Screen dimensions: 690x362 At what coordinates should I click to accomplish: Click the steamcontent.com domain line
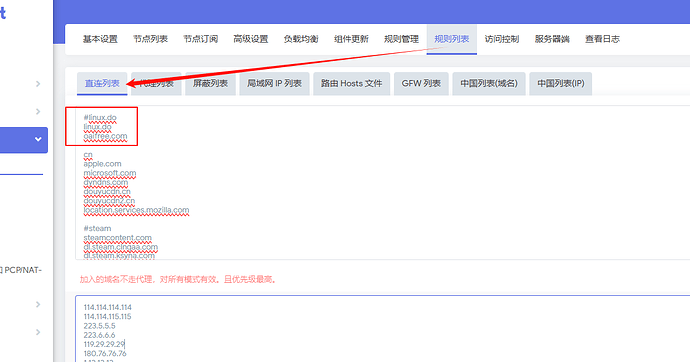(x=117, y=238)
